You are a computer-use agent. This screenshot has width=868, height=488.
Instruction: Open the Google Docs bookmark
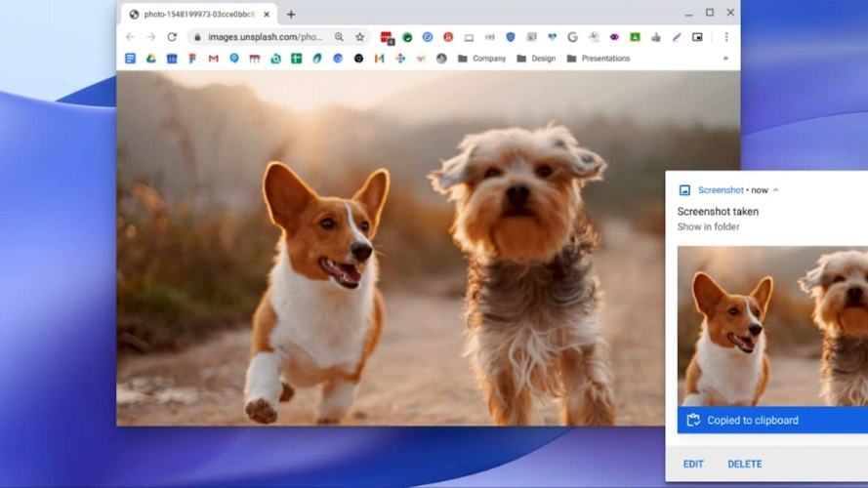tap(130, 59)
